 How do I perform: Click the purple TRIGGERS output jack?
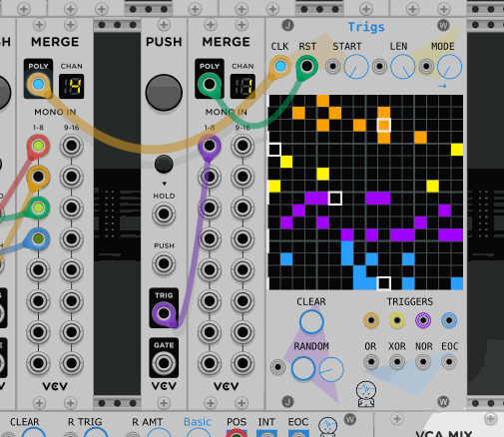pyautogui.click(x=423, y=320)
